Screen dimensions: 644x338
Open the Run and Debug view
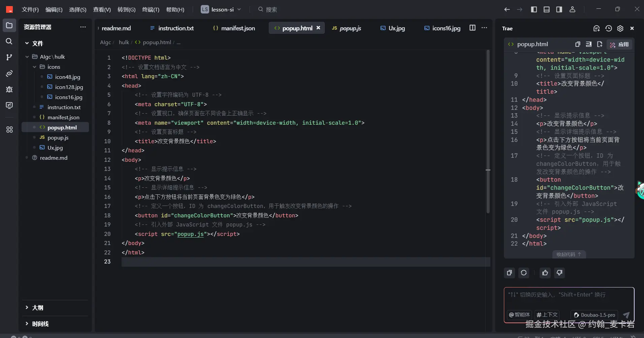tap(9, 89)
